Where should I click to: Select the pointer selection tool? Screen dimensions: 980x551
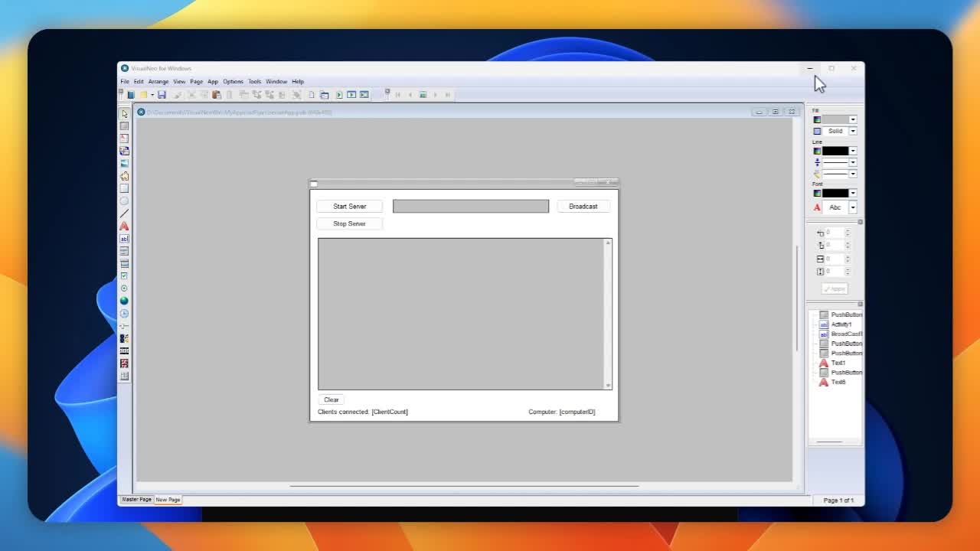[124, 114]
